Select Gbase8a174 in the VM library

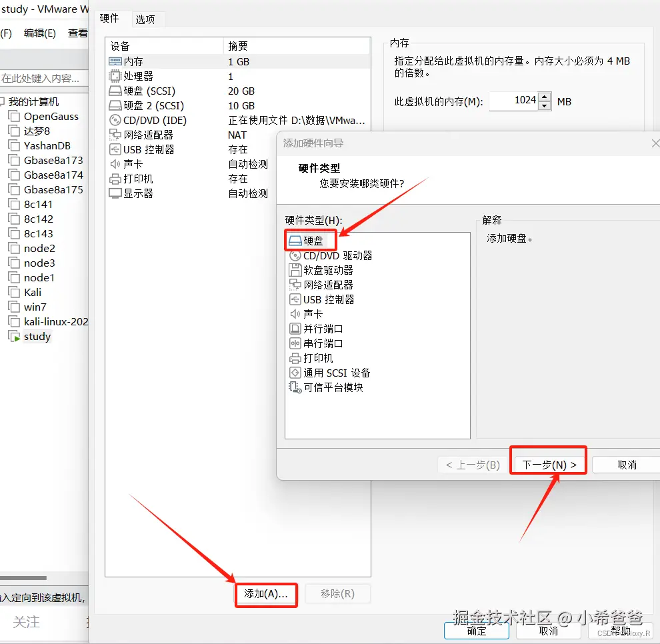[x=53, y=175]
